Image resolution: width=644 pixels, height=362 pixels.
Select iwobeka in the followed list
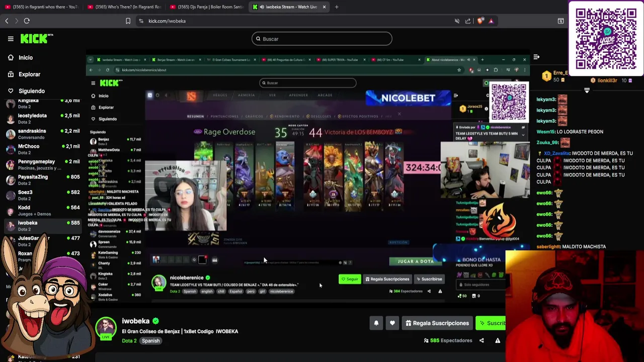pyautogui.click(x=43, y=226)
